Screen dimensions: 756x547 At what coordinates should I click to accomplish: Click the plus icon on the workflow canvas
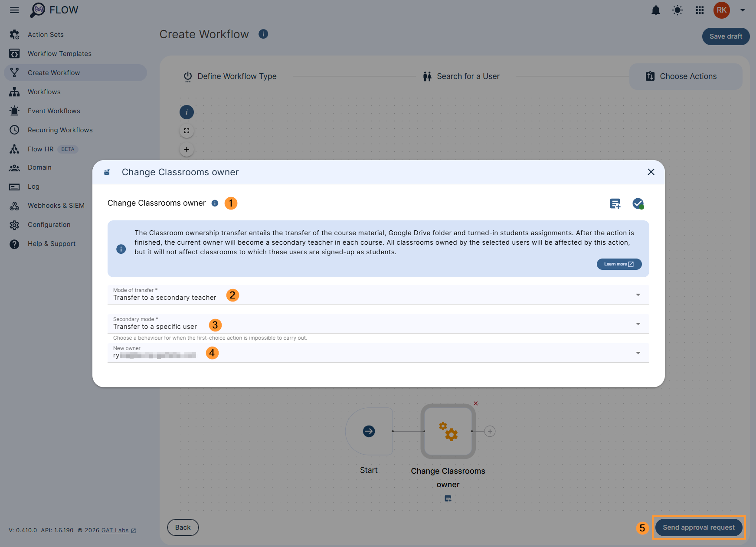pos(187,149)
